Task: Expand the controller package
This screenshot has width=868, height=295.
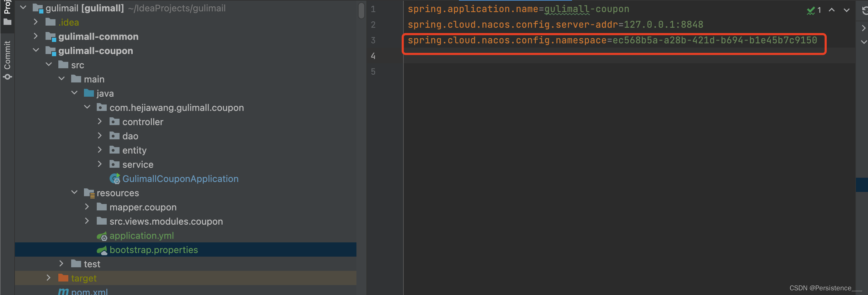Action: click(x=100, y=122)
